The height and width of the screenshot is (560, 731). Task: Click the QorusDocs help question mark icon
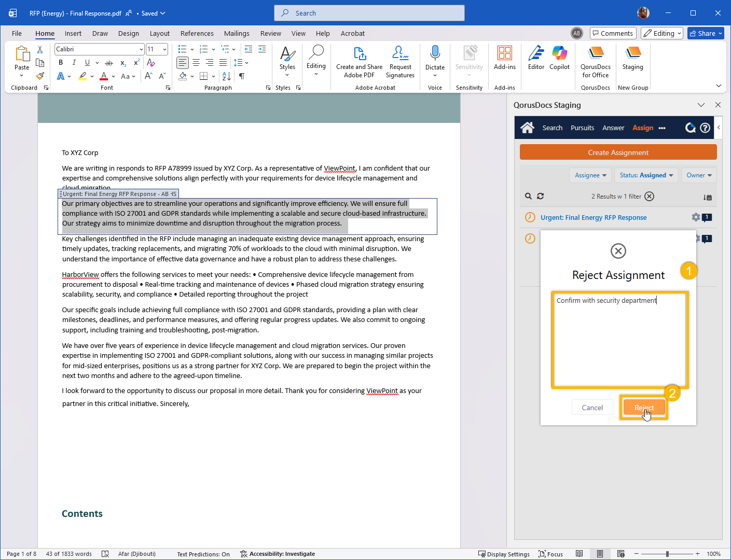point(705,128)
